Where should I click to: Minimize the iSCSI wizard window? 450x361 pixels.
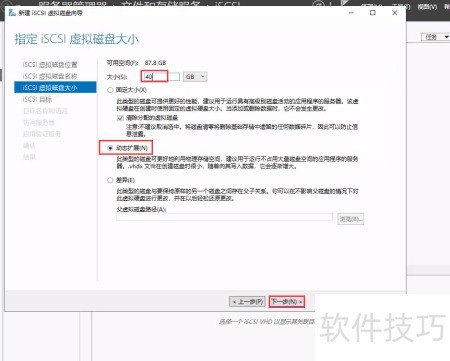click(x=351, y=13)
